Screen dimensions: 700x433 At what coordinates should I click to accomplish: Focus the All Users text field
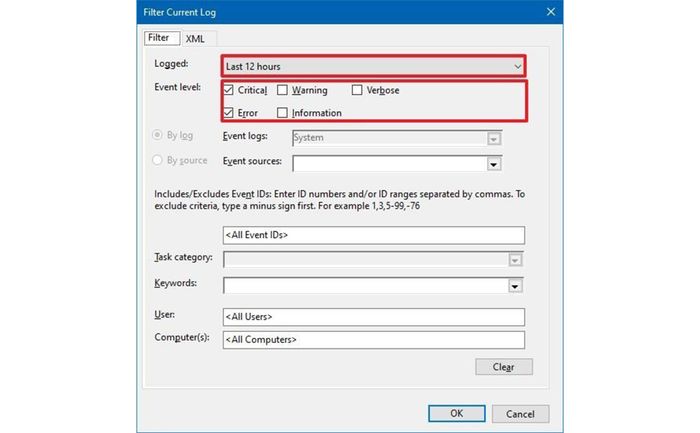click(374, 317)
